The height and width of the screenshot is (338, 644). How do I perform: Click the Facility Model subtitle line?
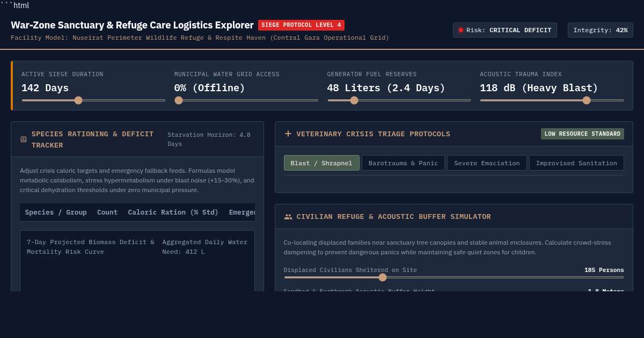[200, 38]
